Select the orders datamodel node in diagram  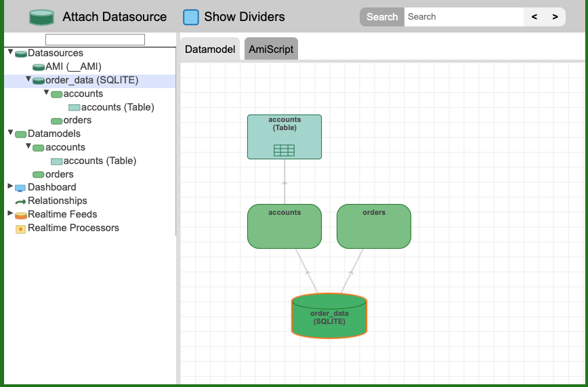point(374,226)
